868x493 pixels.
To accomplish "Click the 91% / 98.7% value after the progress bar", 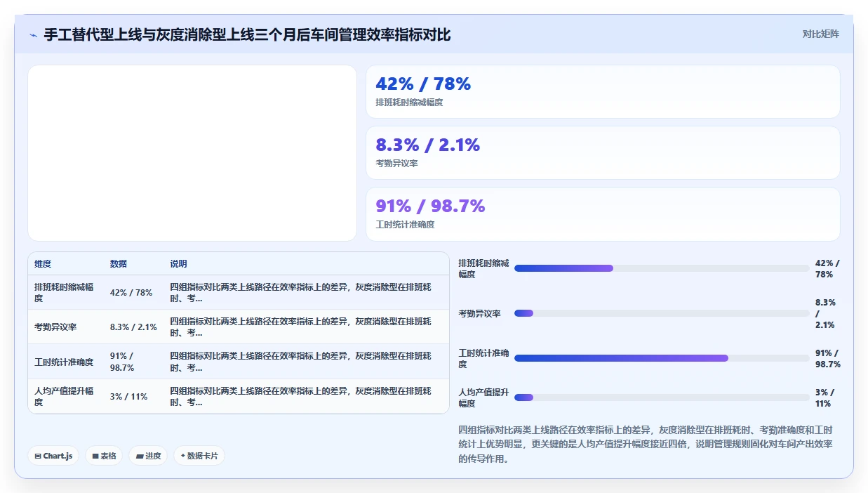I will 828,359.
